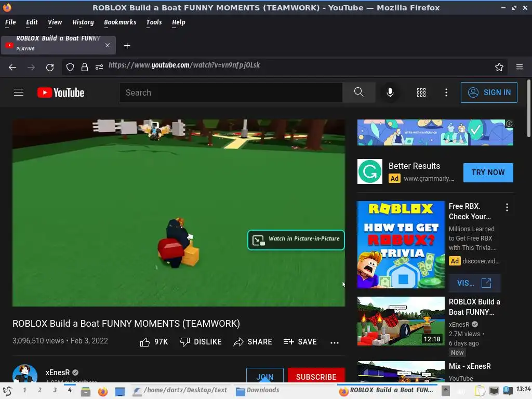
Task: Like the video with the thumbs up
Action: pos(154,342)
